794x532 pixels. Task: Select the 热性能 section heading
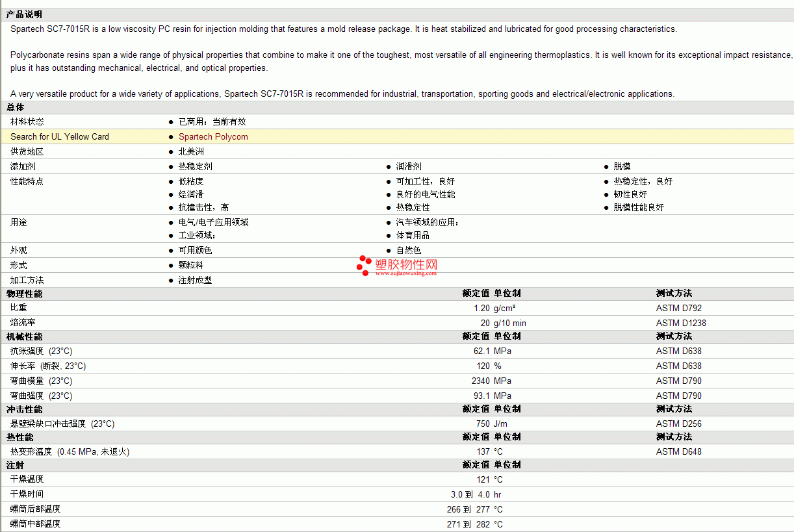[x=20, y=437]
